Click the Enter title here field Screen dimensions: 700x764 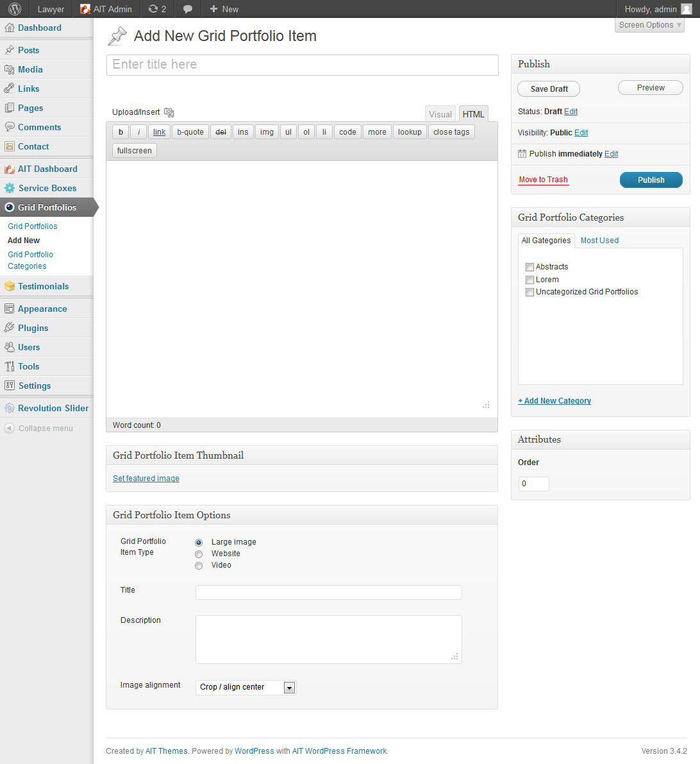(302, 65)
